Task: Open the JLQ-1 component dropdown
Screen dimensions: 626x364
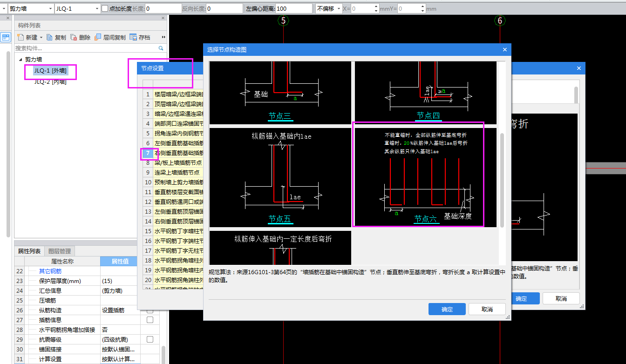Action: click(97, 8)
